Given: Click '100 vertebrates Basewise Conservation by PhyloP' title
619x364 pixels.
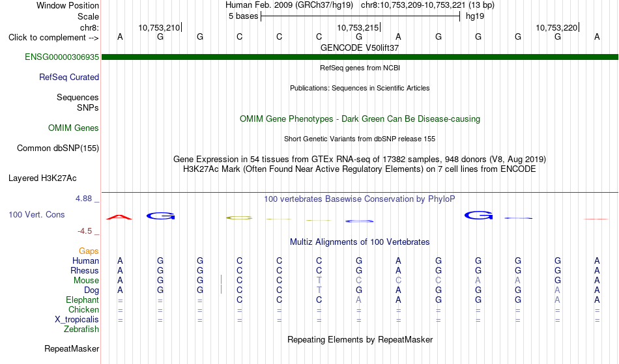Looking at the screenshot, I should coord(360,199).
